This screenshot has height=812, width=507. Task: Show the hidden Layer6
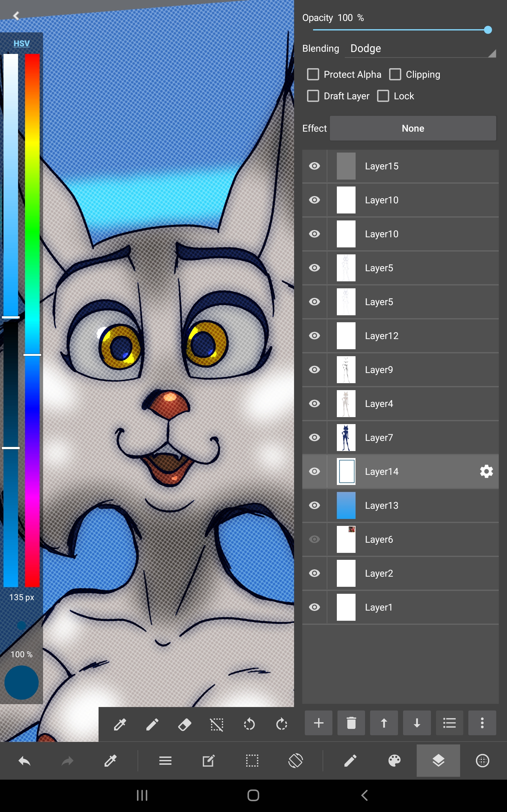314,539
